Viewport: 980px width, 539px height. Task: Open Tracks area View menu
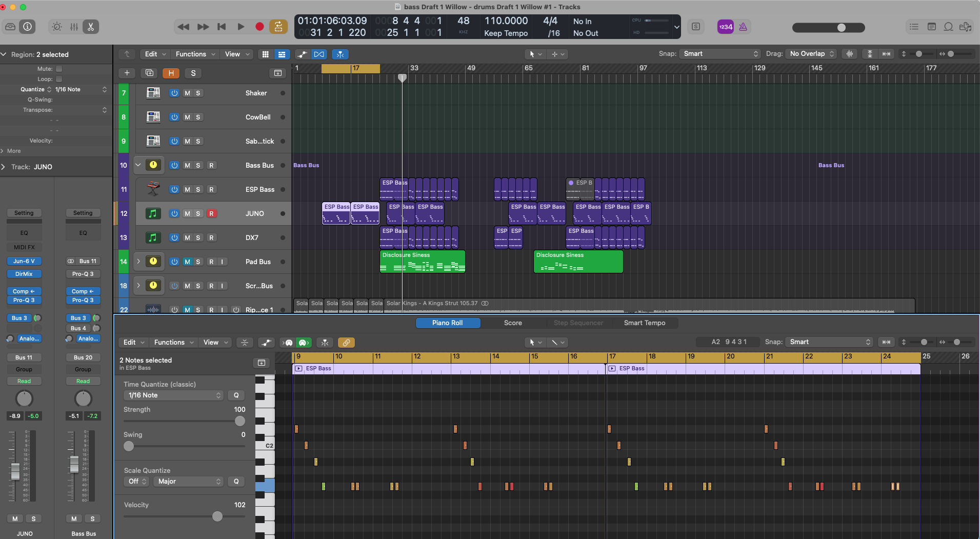click(x=237, y=54)
